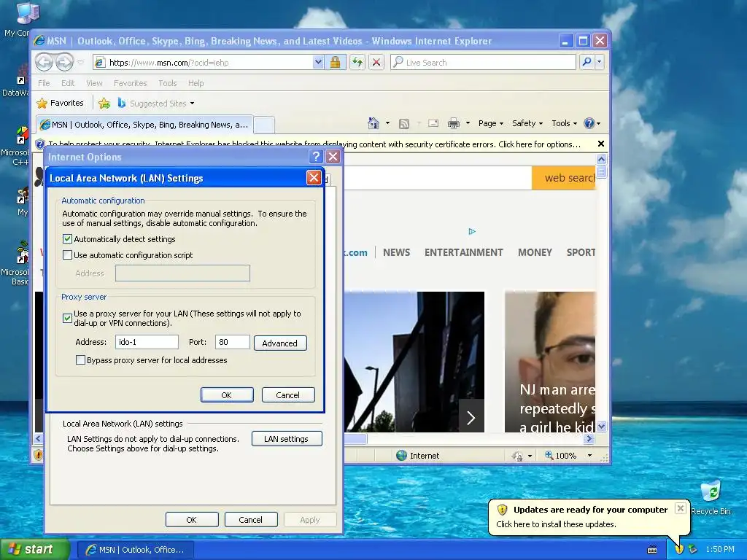Open the recent pages dropdown arrow
This screenshot has height=560, width=747.
click(80, 63)
